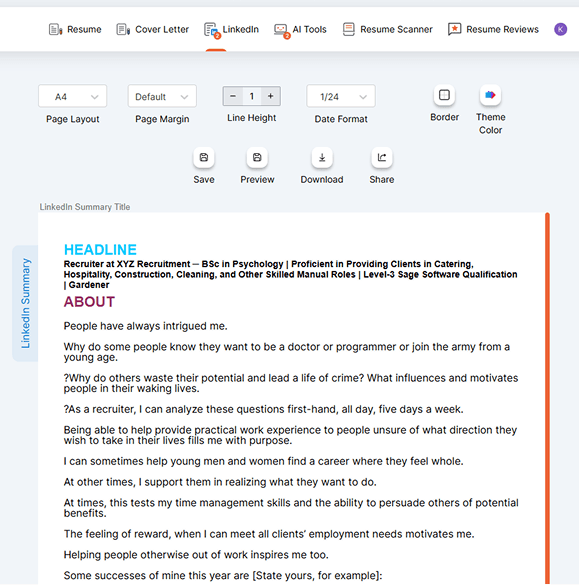Open the Resume tab
Viewport: 579px width, 585px height.
pos(75,29)
